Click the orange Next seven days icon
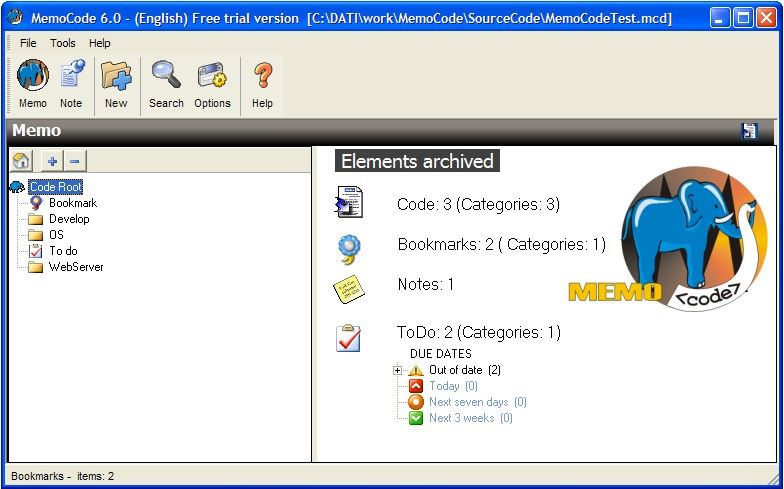784x489 pixels. tap(416, 402)
